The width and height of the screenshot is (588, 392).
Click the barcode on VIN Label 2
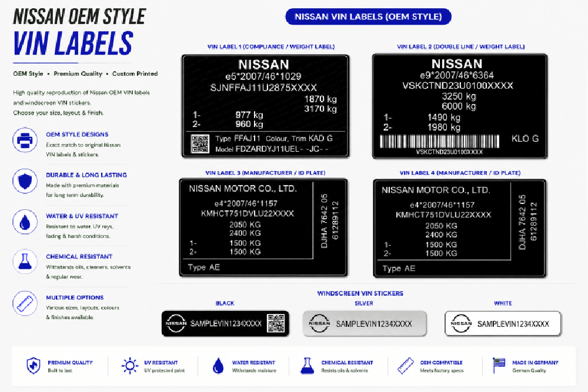439,142
